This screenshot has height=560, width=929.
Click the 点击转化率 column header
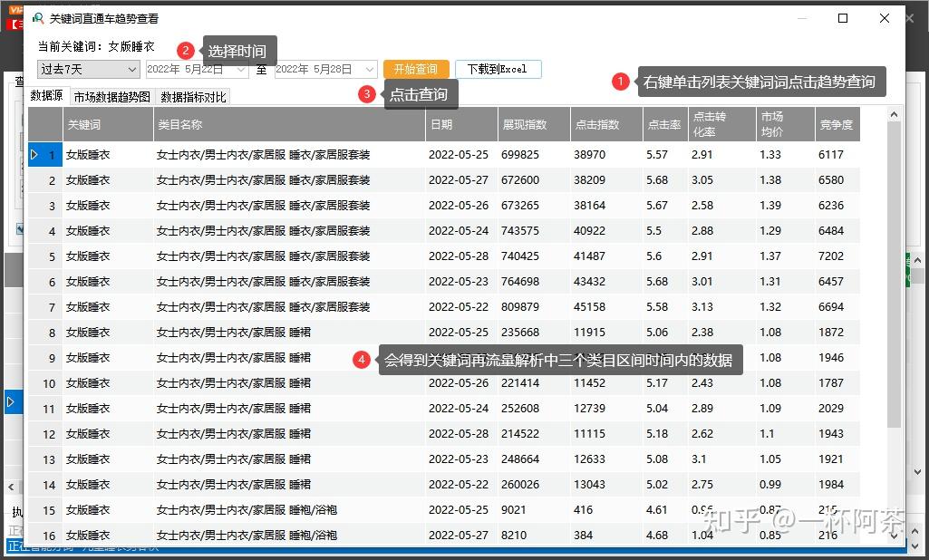click(721, 124)
